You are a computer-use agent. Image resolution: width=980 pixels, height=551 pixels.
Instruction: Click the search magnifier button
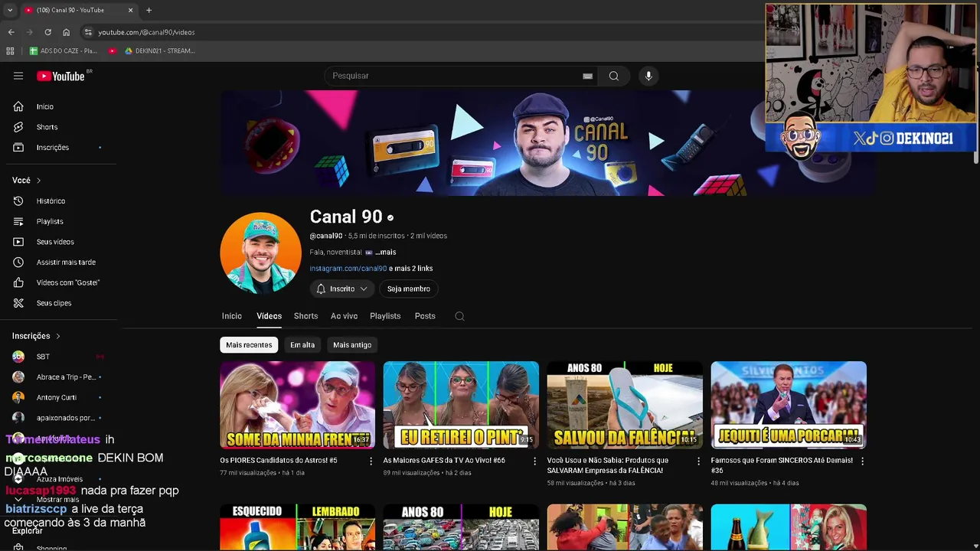(x=613, y=76)
